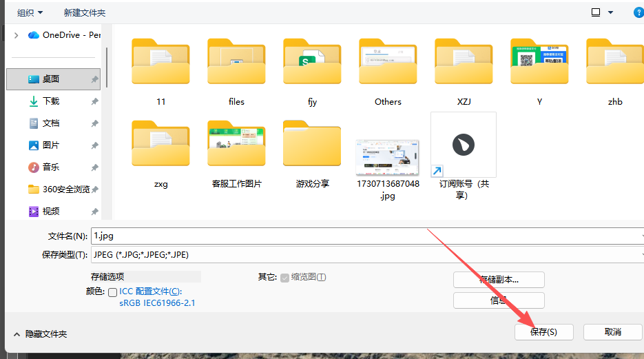Select the 1730713687048.jpg image thumbnail
This screenshot has height=359, width=644.
(388, 157)
